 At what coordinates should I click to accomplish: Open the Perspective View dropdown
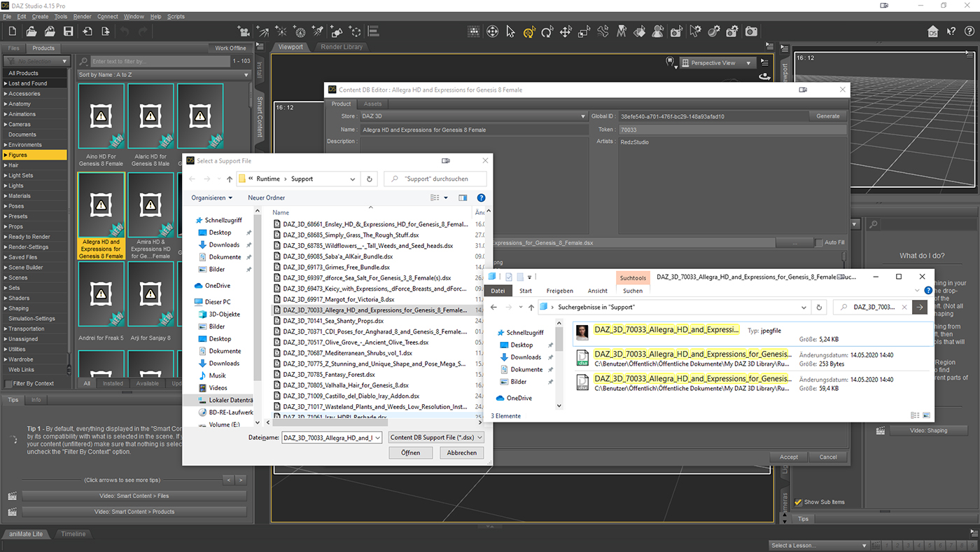coord(718,63)
